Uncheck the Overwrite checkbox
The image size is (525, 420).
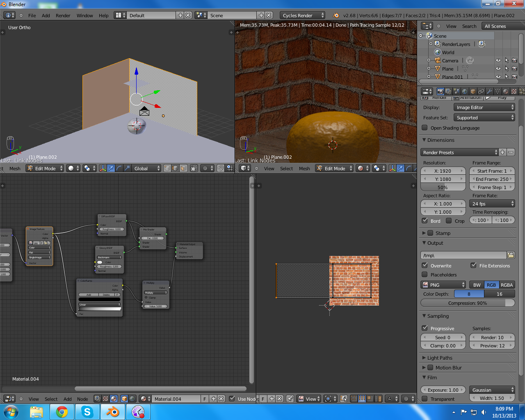[x=425, y=265]
